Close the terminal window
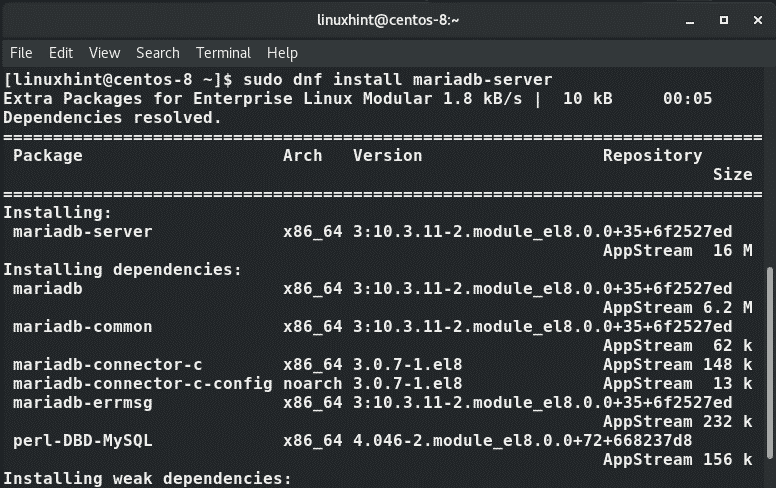 [x=755, y=20]
